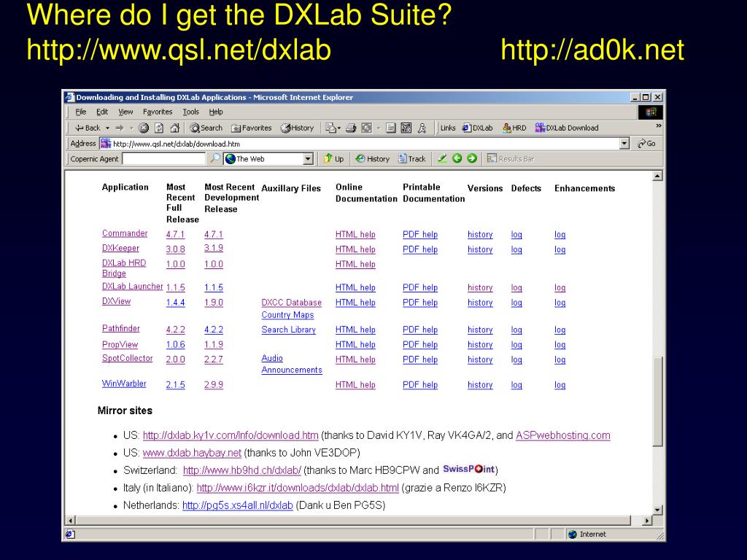Expand the Address bar URL dropdown
This screenshot has width=747, height=560.
(x=624, y=144)
